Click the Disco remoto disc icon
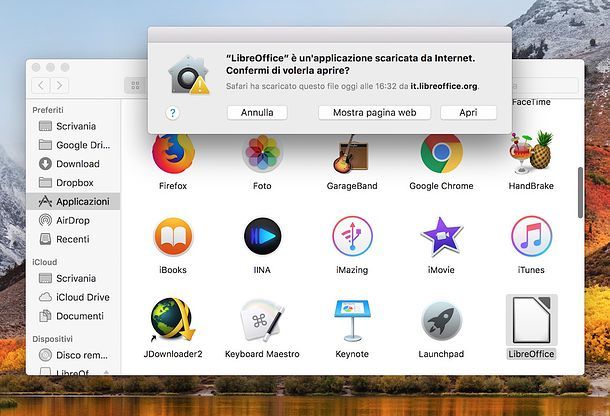 pyautogui.click(x=45, y=355)
